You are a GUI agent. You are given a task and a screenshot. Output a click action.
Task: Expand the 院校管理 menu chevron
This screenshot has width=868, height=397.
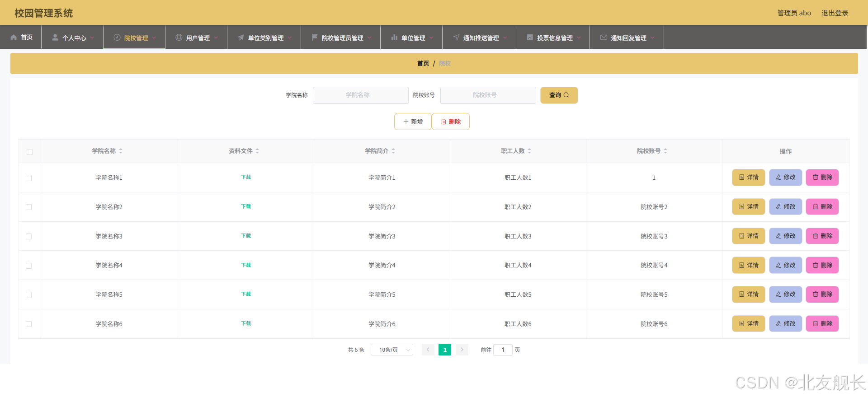point(154,37)
